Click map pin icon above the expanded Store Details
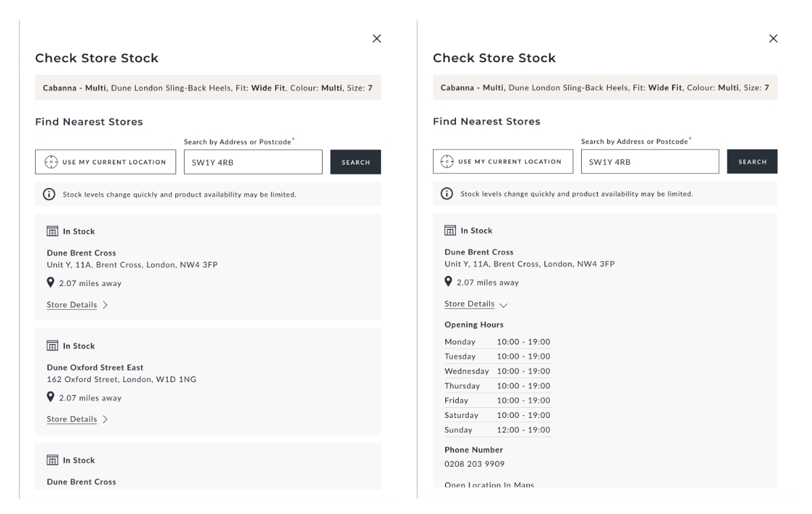The image size is (812, 514). click(449, 283)
